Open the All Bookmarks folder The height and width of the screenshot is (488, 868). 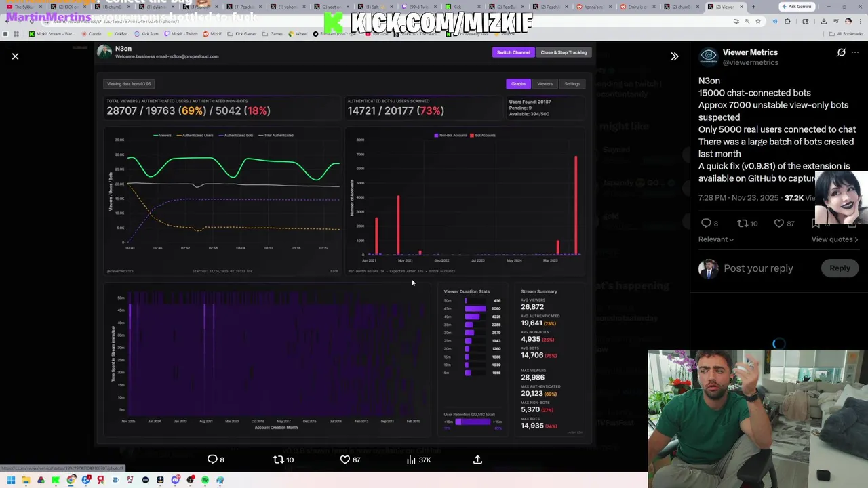(x=846, y=33)
